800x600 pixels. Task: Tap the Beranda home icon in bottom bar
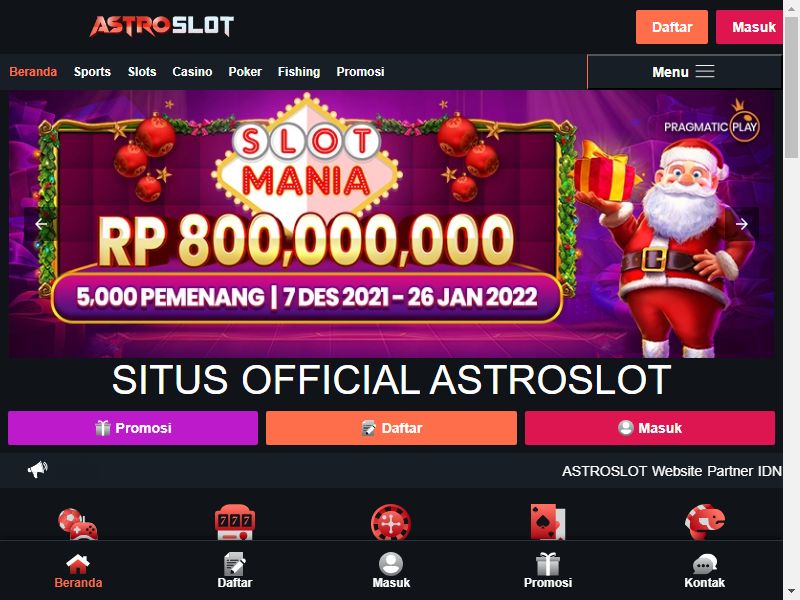point(78,564)
